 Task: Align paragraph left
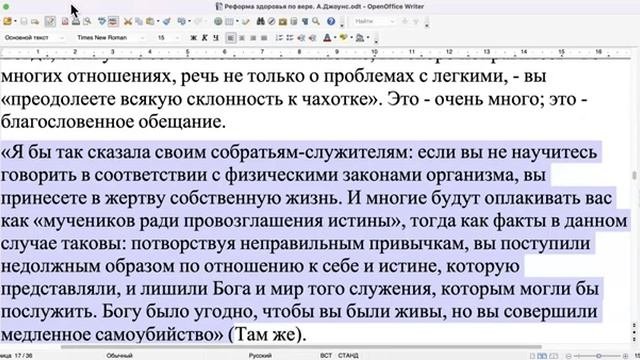click(231, 38)
